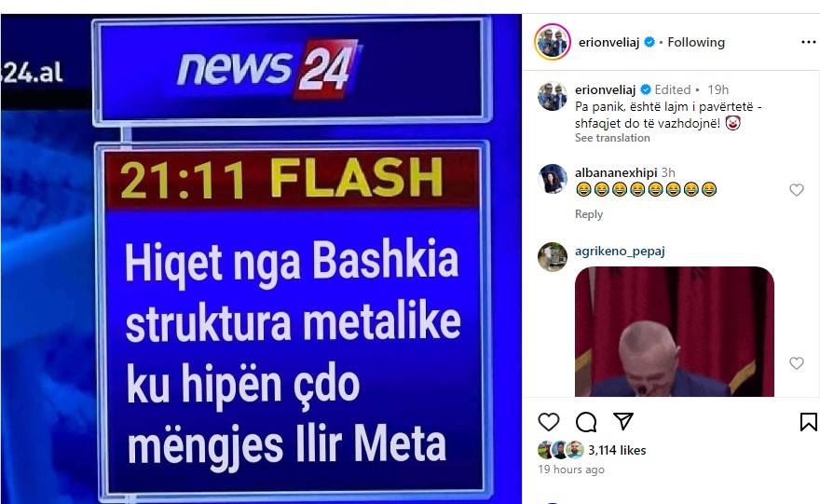
Task: Like the post with the heart icon
Action: (549, 421)
